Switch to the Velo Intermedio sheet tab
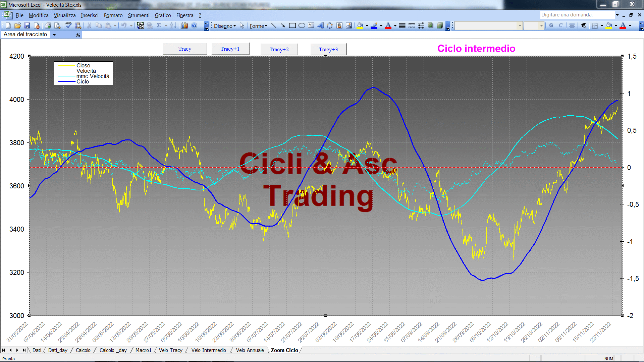644x362 pixels. (x=209, y=350)
